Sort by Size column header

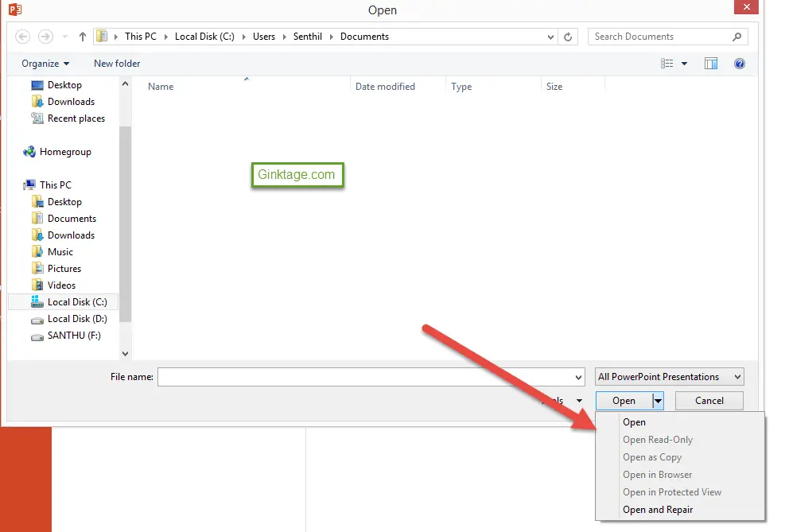554,87
